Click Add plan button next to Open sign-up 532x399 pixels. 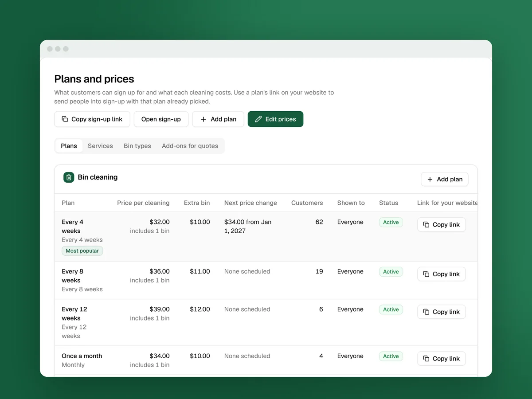tap(218, 119)
